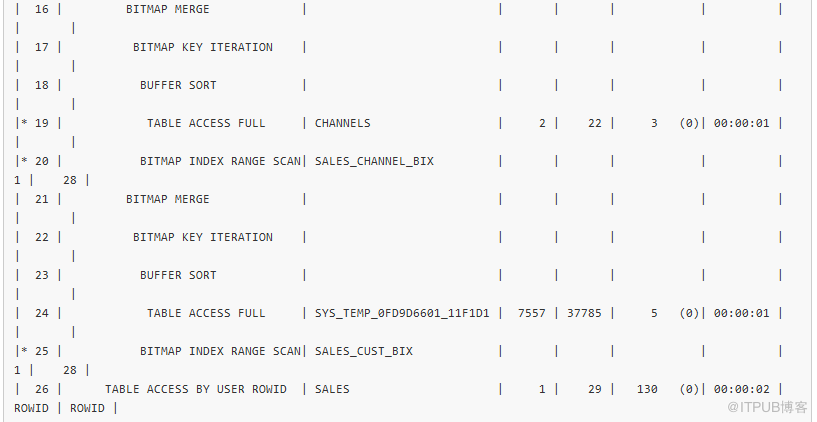Viewport: 817px width, 422px height.
Task: Select SALES_CHANNEL_BIX index name text
Action: coord(374,162)
